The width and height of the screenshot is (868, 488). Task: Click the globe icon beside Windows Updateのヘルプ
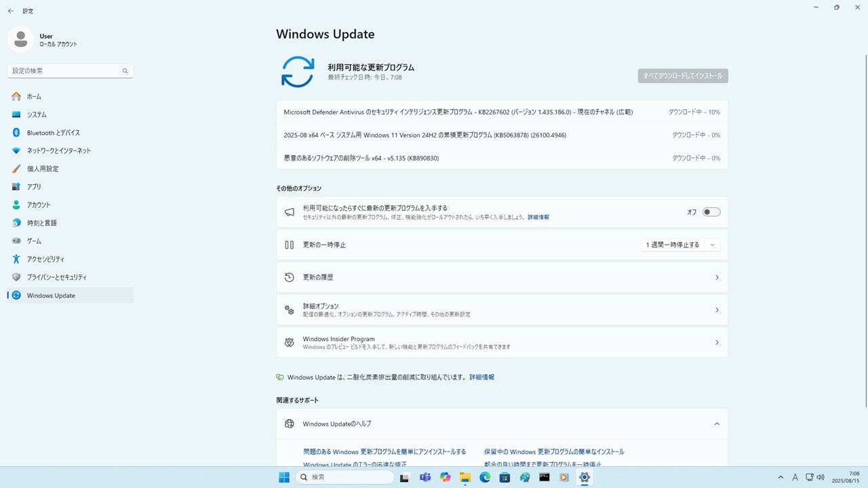[x=290, y=424]
